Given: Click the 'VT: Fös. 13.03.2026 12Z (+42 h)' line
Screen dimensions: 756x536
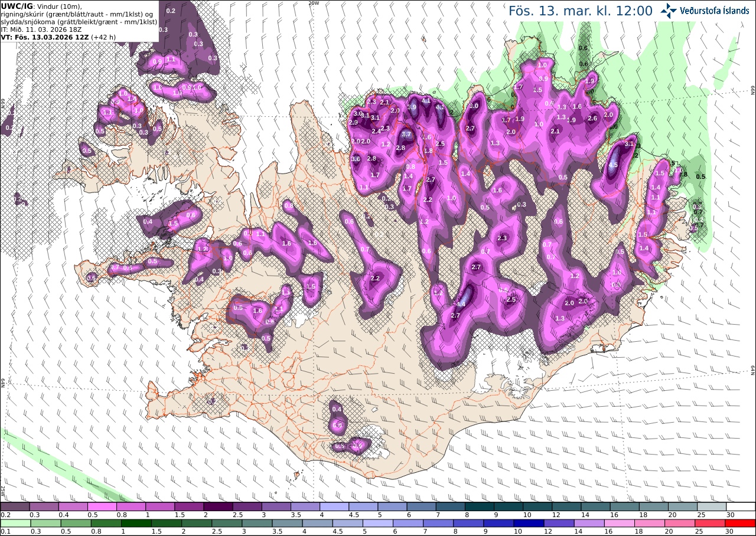Looking at the screenshot, I should pyautogui.click(x=58, y=37).
